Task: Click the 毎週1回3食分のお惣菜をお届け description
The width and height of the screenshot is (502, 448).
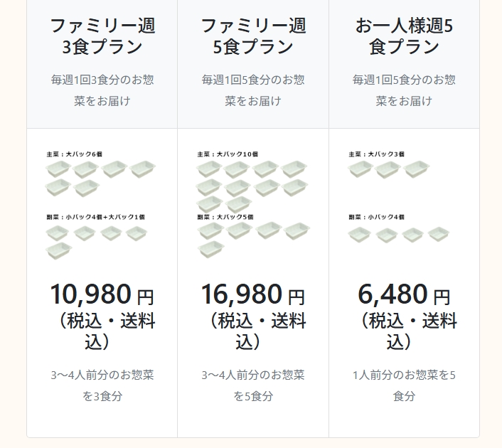Action: tap(102, 90)
